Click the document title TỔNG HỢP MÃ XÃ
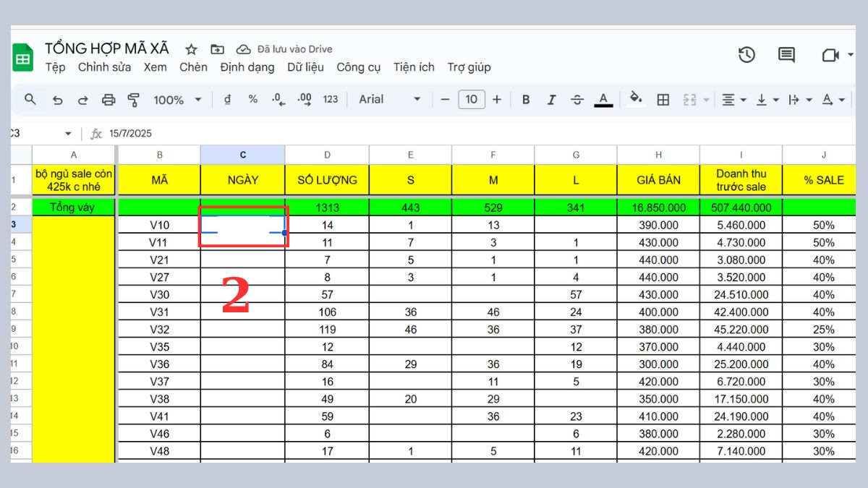The width and height of the screenshot is (868, 488). point(107,48)
